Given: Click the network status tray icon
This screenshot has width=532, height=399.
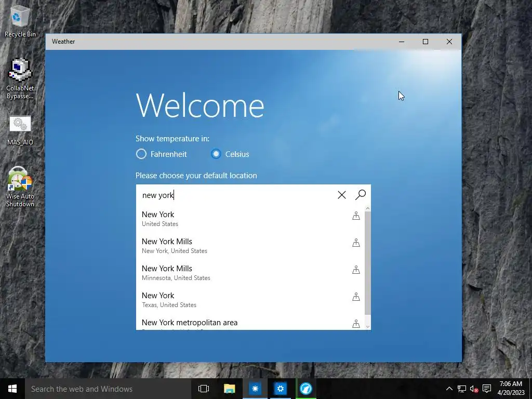Looking at the screenshot, I should 462,389.
